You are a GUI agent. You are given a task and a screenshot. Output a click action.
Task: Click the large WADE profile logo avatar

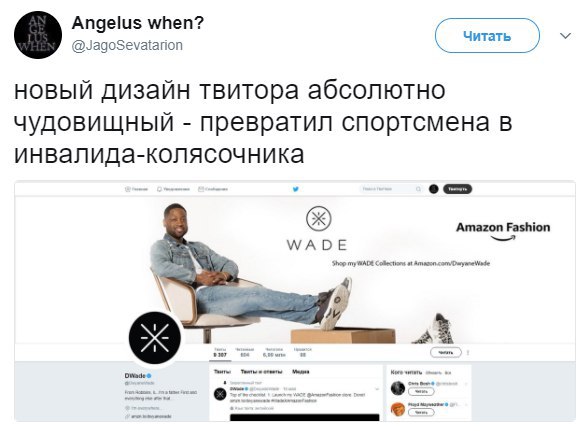point(155,338)
